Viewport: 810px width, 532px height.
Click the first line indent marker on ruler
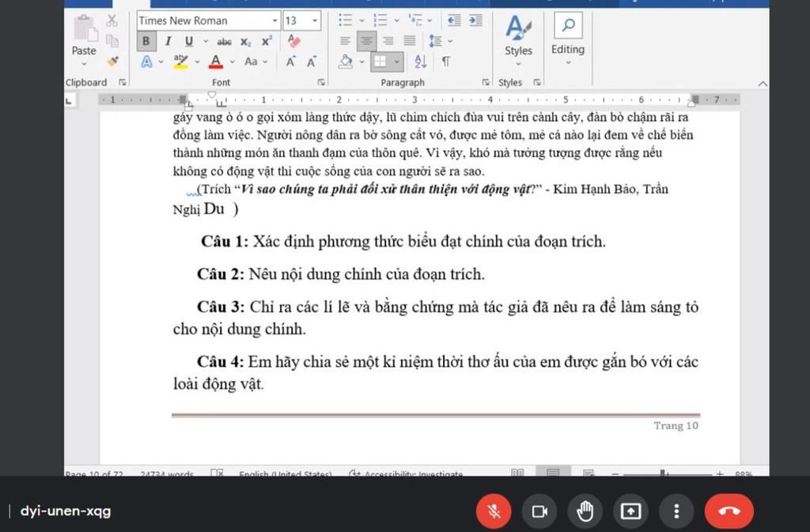tap(211, 95)
